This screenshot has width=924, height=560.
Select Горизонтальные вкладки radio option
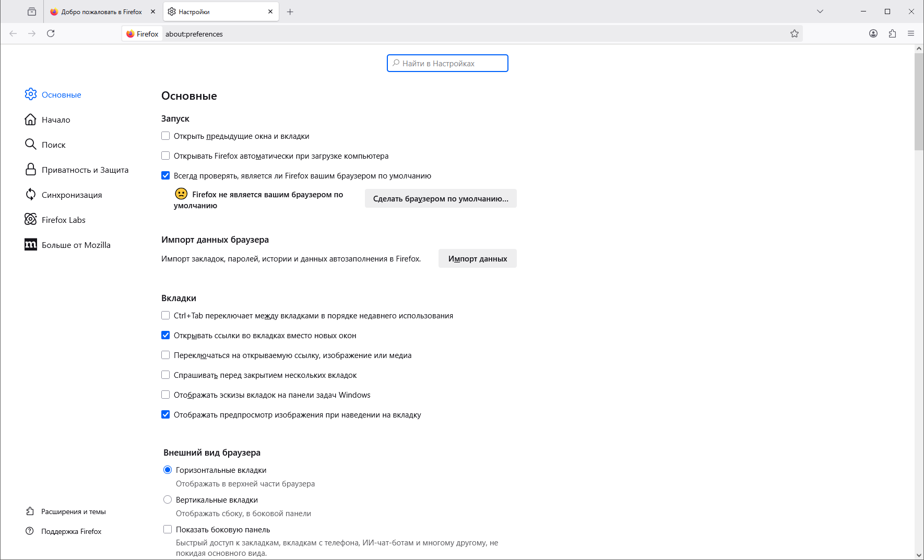tap(168, 470)
